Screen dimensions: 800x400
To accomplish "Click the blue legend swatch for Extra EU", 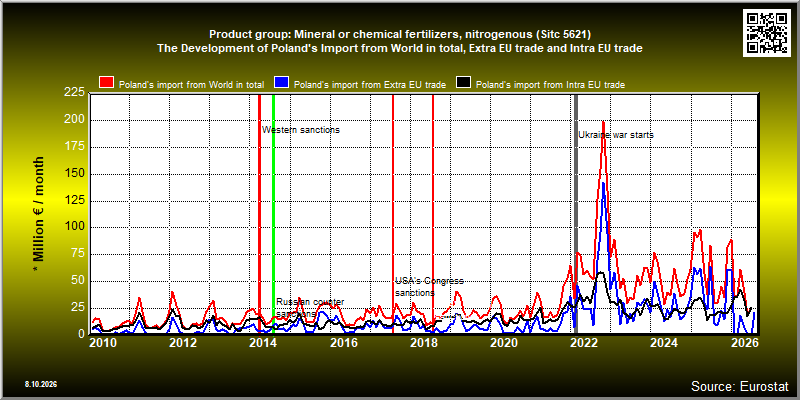I will tap(282, 83).
